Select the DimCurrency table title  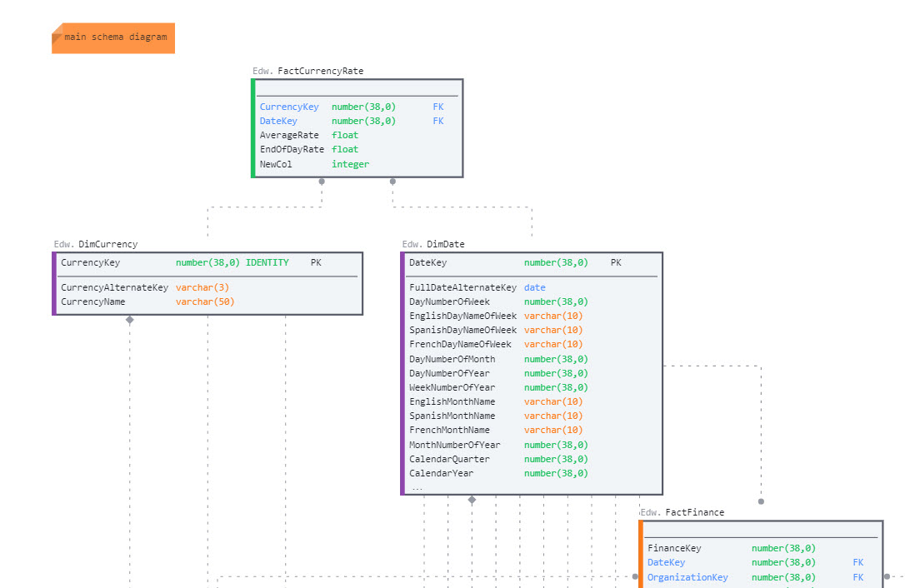[x=107, y=244]
